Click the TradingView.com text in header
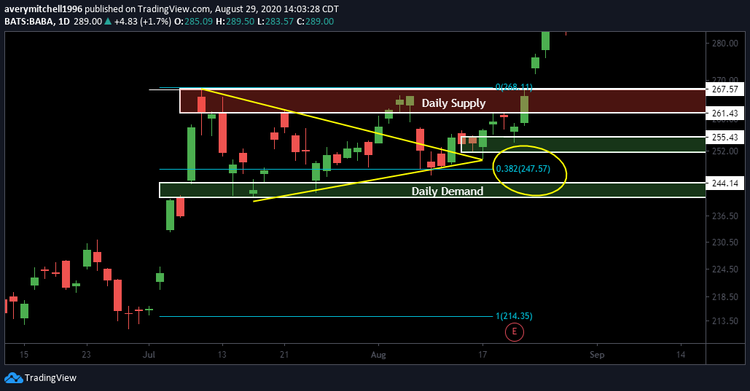The height and width of the screenshot is (391, 750). tap(174, 9)
